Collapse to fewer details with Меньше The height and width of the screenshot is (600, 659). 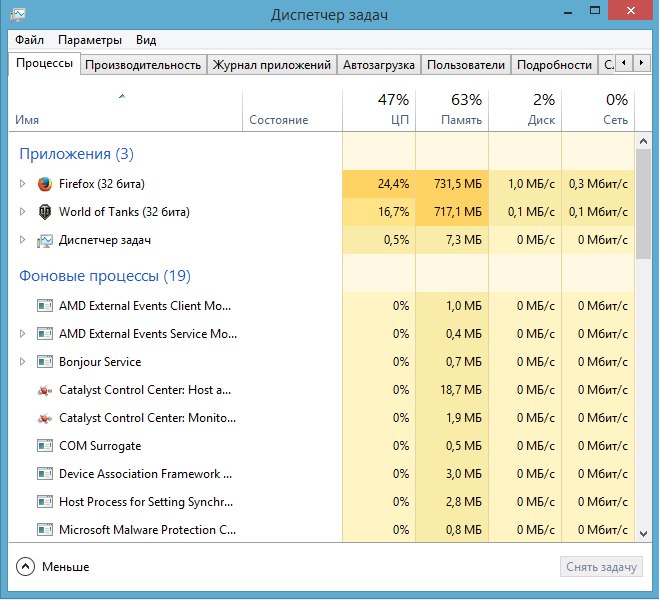[54, 567]
